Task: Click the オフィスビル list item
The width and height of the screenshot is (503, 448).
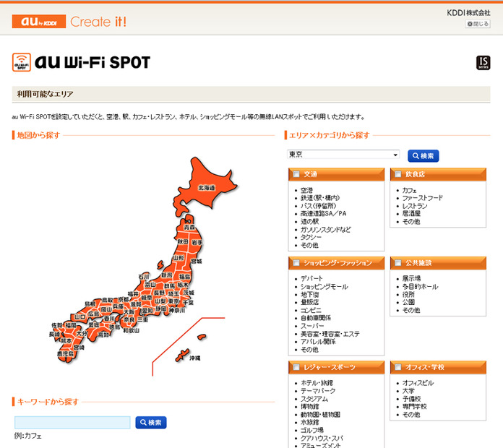Action: pyautogui.click(x=418, y=383)
